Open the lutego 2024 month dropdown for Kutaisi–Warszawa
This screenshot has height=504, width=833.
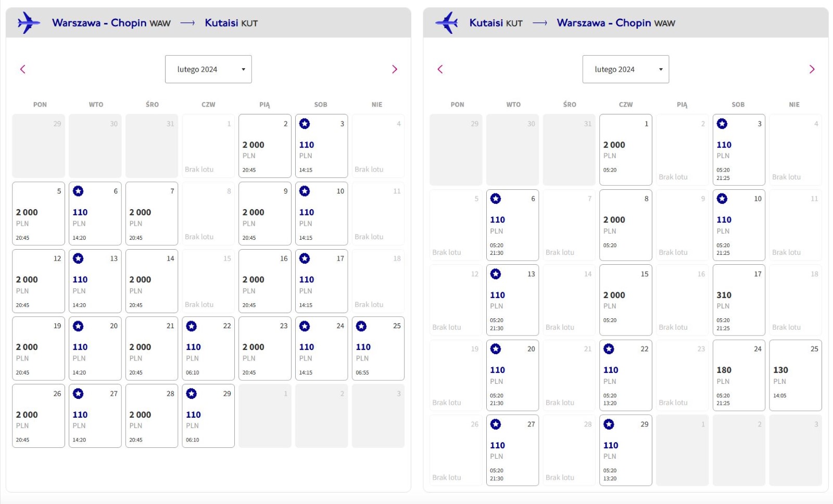[626, 69]
